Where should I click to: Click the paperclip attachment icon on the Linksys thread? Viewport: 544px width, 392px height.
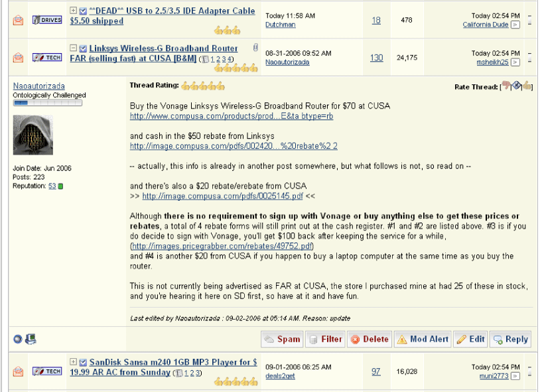click(255, 48)
